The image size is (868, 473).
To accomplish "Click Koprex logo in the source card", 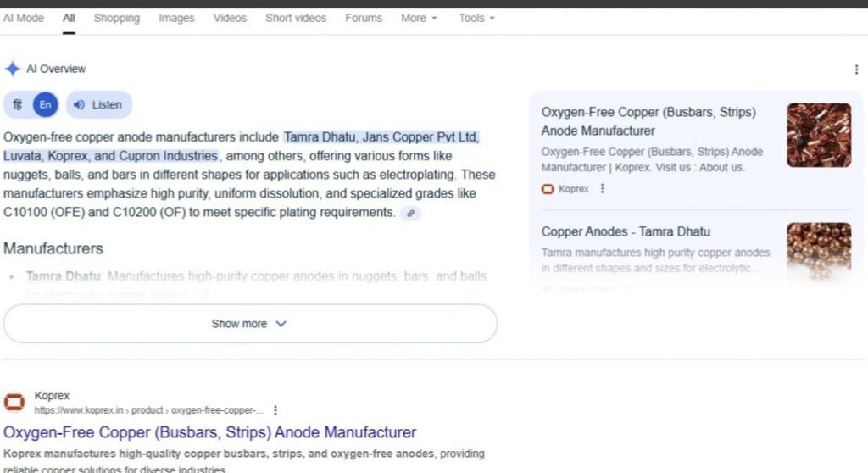I will pyautogui.click(x=548, y=189).
